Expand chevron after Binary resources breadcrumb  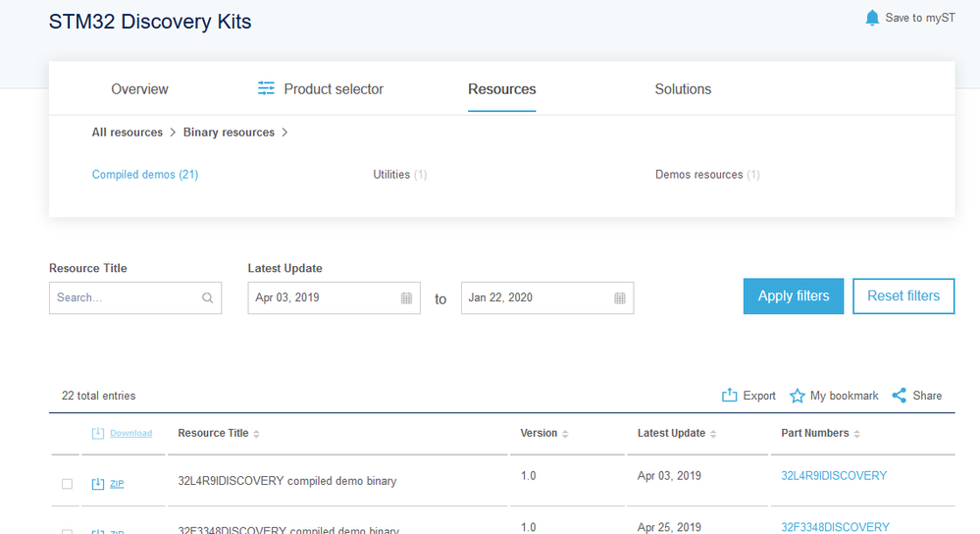(284, 132)
